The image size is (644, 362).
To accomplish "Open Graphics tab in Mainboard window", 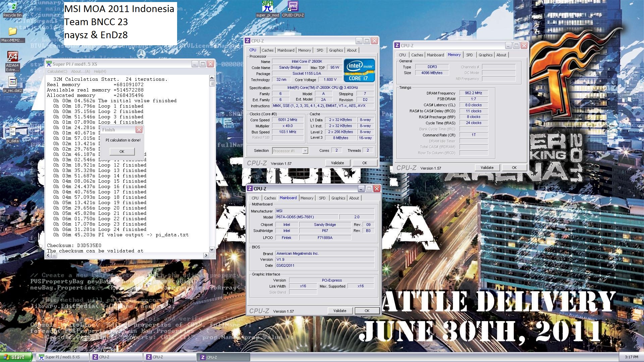I will coord(338,198).
